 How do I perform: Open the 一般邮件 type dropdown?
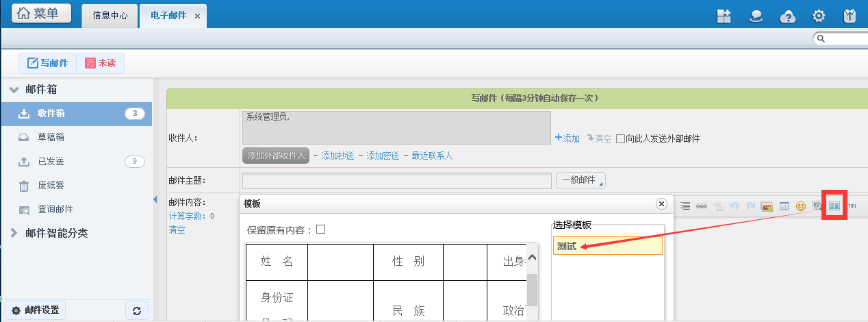coord(580,180)
